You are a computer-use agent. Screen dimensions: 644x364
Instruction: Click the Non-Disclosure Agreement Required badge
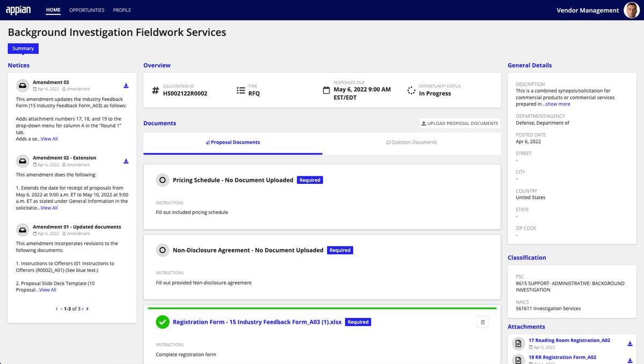pos(340,250)
